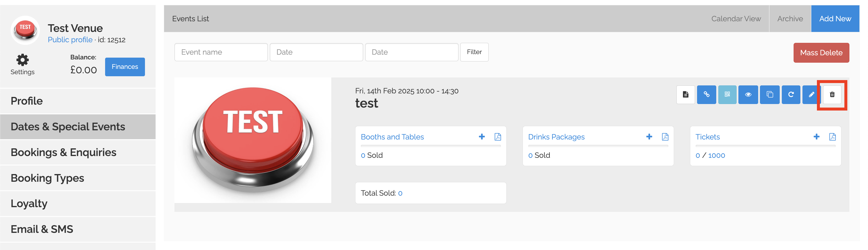
Task: Duplicate the test event with copy icon
Action: 770,95
